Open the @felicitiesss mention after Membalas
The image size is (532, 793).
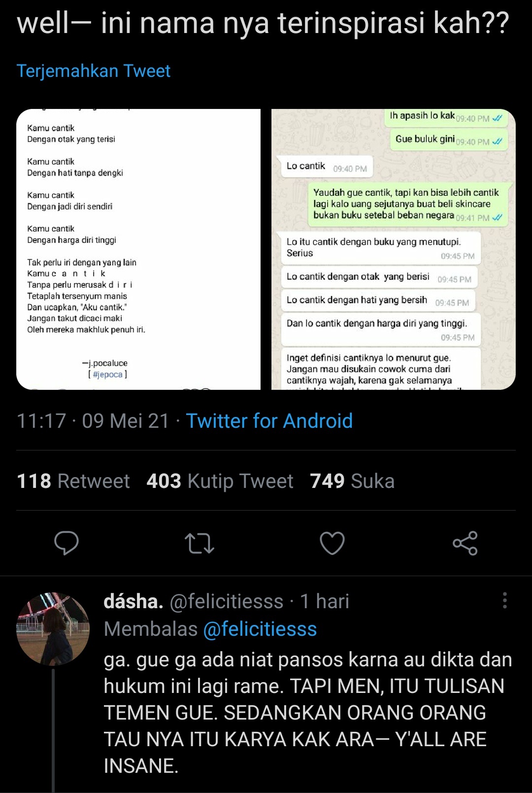260,629
